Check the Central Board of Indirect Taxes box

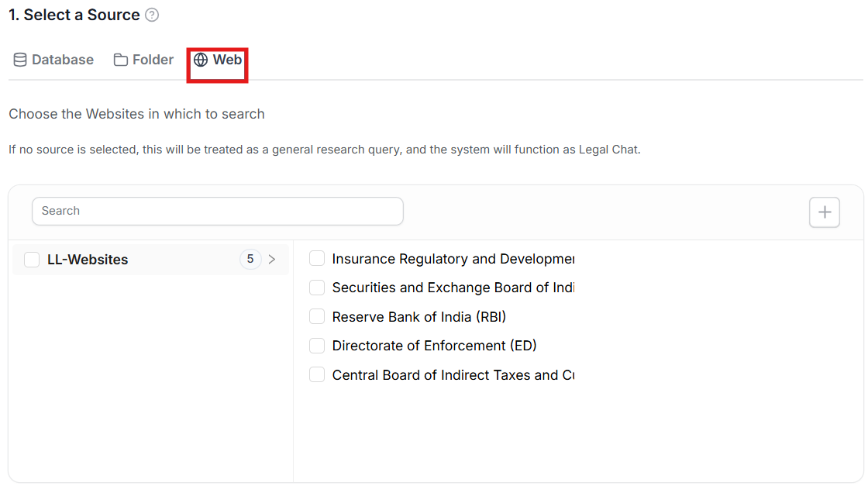(x=317, y=375)
